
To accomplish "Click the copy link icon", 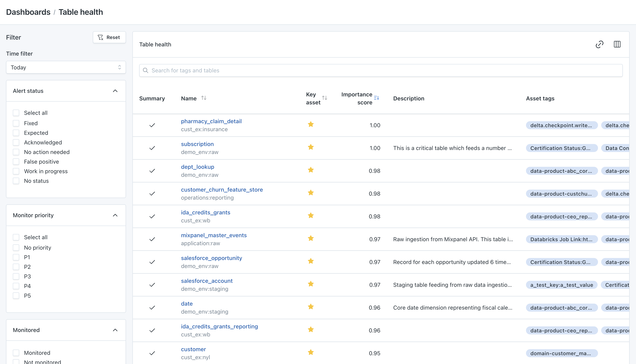I will (599, 44).
